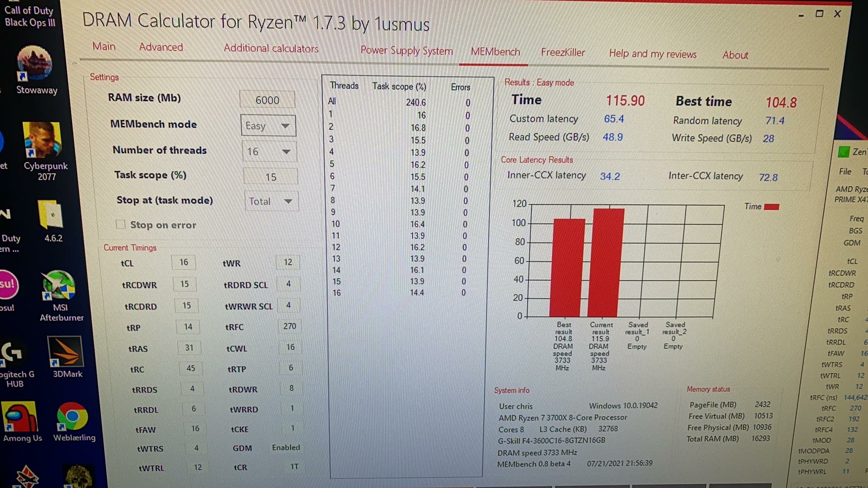Launch Call of Duty Black Ops III shortcut
This screenshot has width=868, height=488.
[x=29, y=16]
